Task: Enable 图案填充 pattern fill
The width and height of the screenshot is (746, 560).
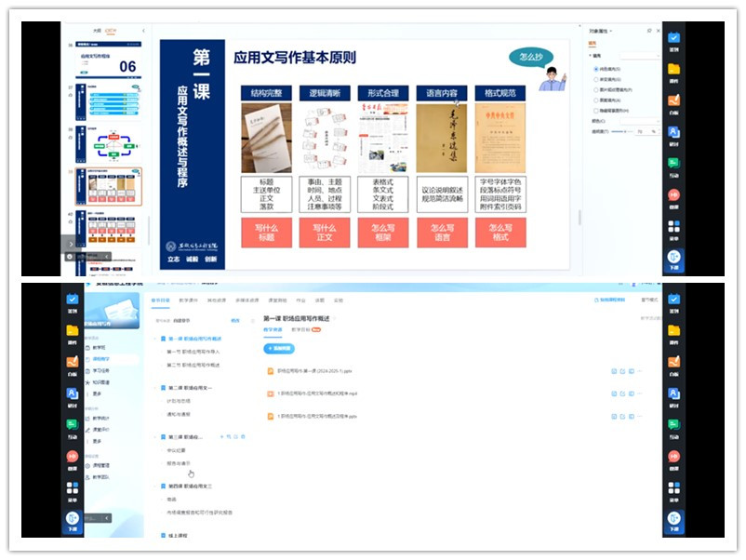Action: 596,100
